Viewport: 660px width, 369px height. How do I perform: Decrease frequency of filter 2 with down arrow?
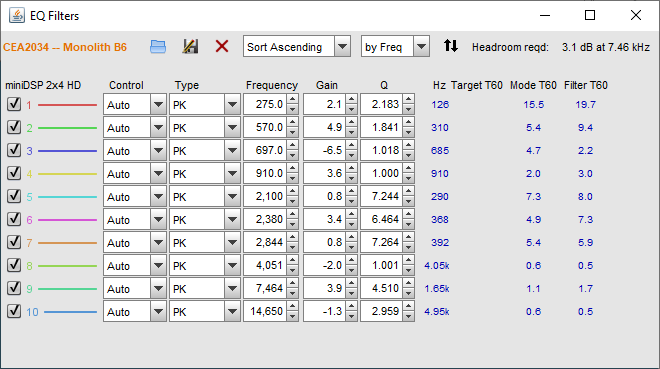click(293, 132)
